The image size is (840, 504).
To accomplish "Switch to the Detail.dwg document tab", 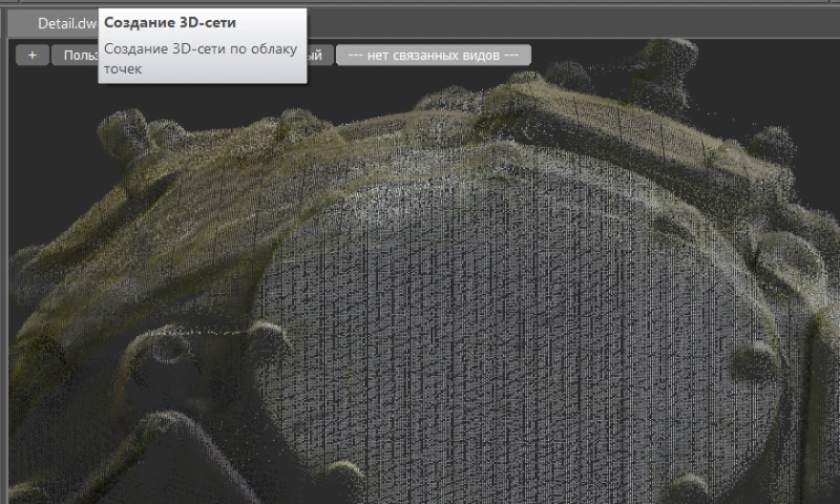I will [x=67, y=23].
